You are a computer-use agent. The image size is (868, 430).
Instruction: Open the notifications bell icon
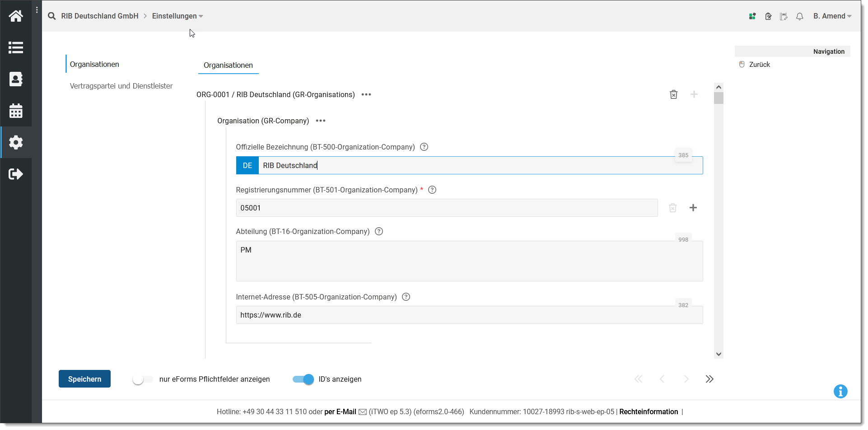click(x=799, y=16)
